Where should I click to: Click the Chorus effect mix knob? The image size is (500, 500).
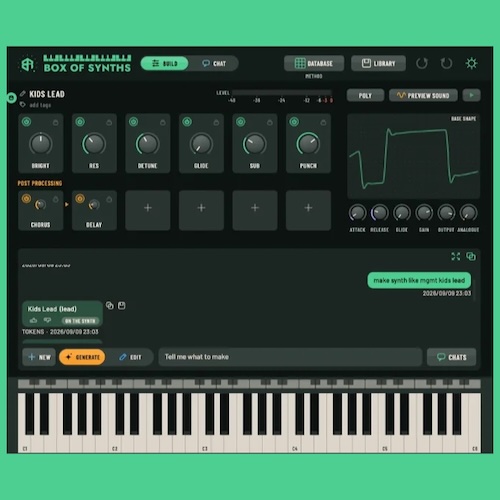coord(40,205)
